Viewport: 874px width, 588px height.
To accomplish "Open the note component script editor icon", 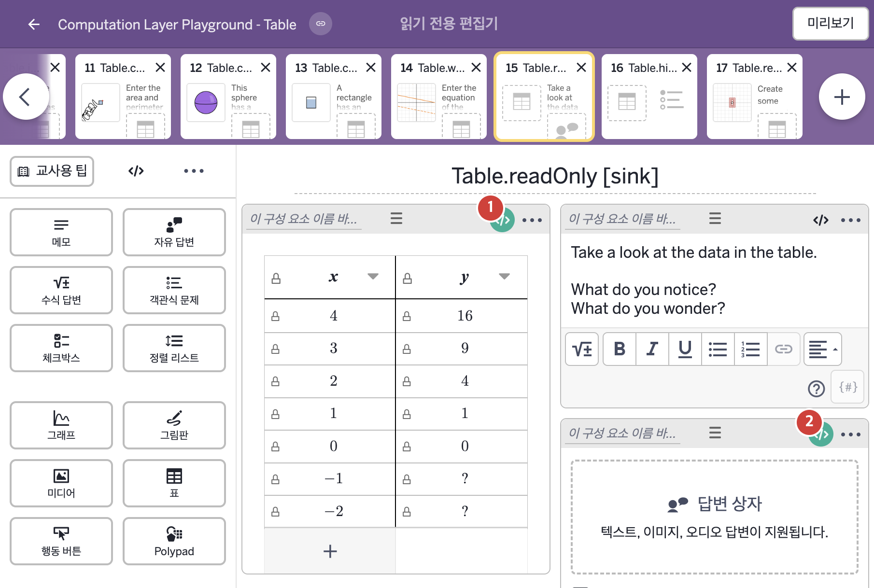I will [821, 220].
